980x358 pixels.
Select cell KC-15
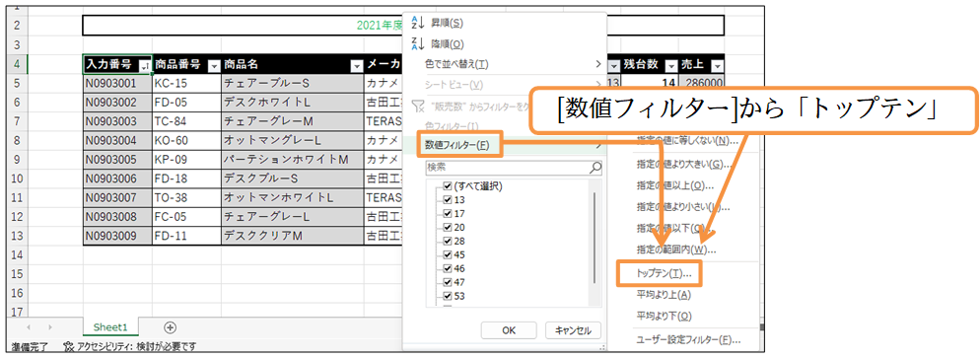186,83
